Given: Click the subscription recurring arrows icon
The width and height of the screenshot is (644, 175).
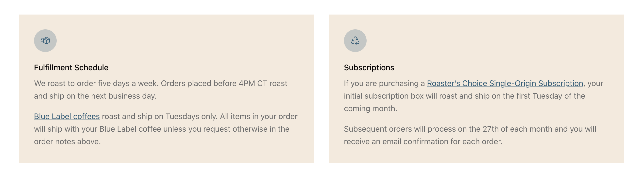Looking at the screenshot, I should point(355,40).
